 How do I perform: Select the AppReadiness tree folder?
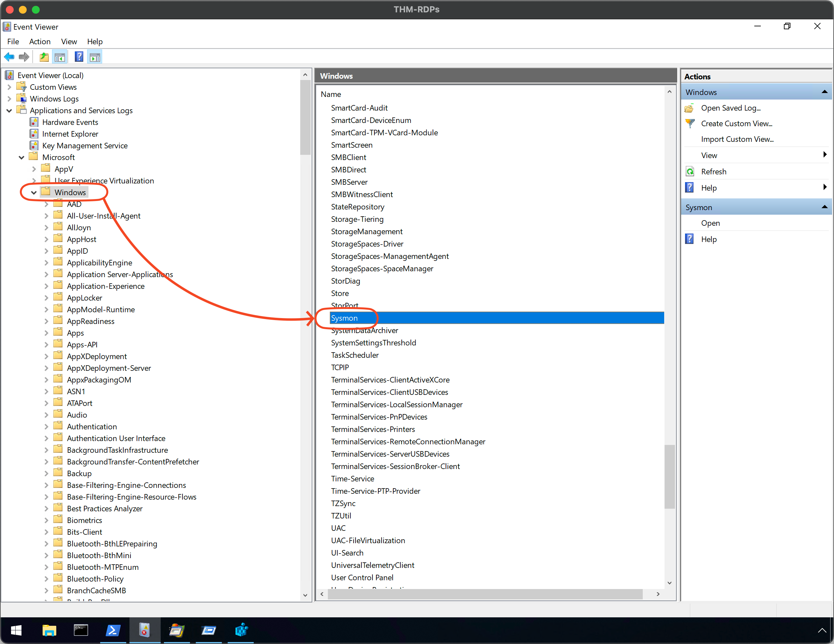coord(90,321)
